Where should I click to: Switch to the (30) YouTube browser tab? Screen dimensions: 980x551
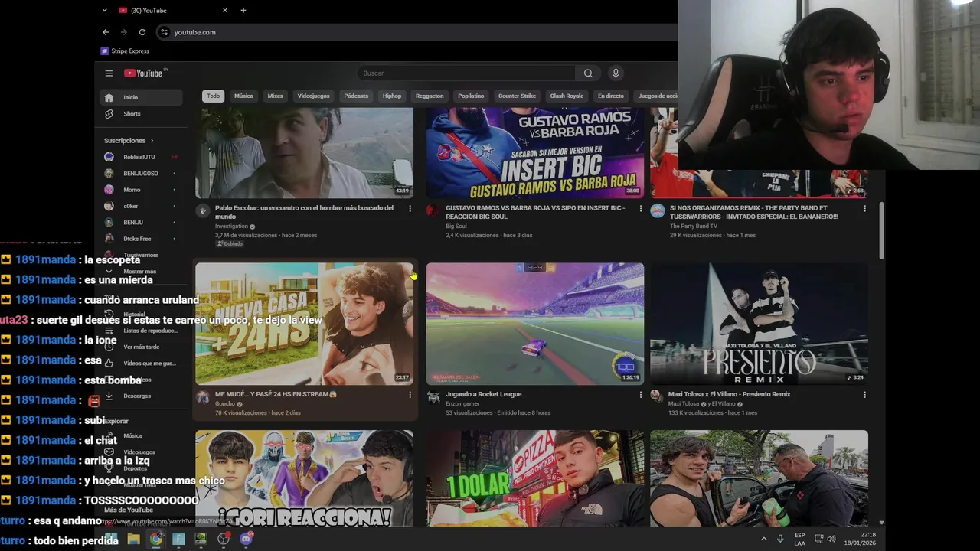(174, 10)
